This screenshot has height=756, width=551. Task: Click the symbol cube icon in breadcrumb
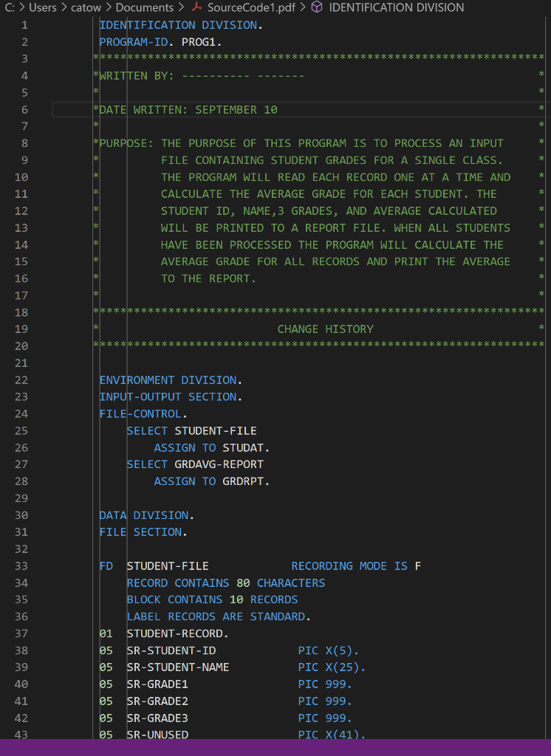[317, 7]
